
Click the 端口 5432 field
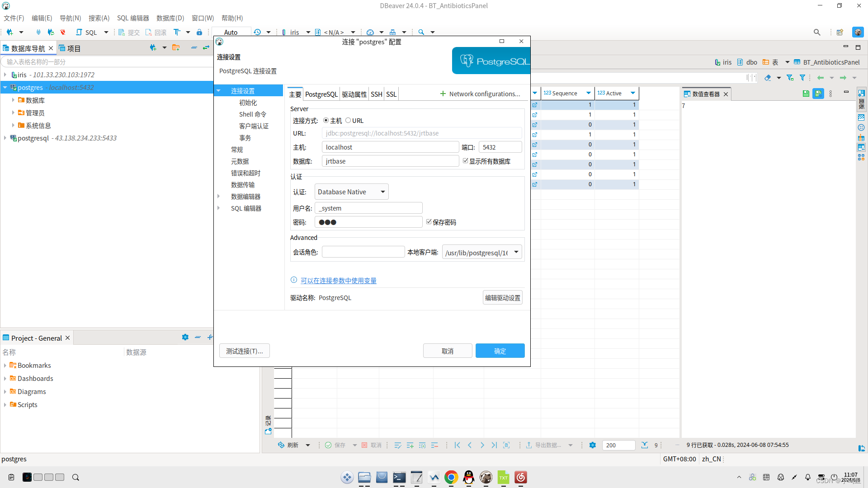[x=500, y=147]
